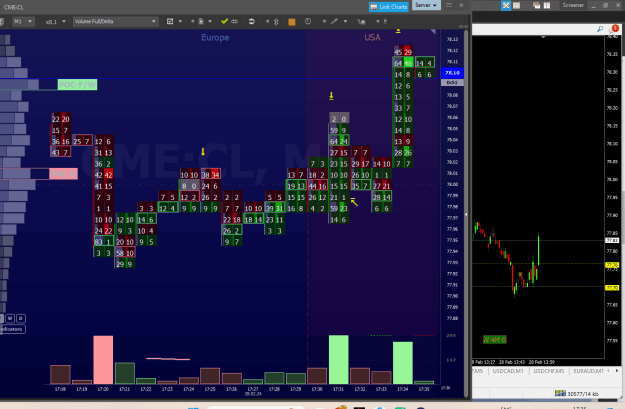Click the objects list icon in toolbar

coord(361,22)
